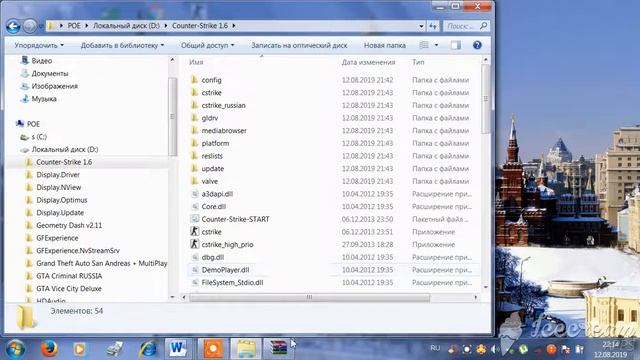Click the file list vertical scrollbar thumb

[485, 99]
